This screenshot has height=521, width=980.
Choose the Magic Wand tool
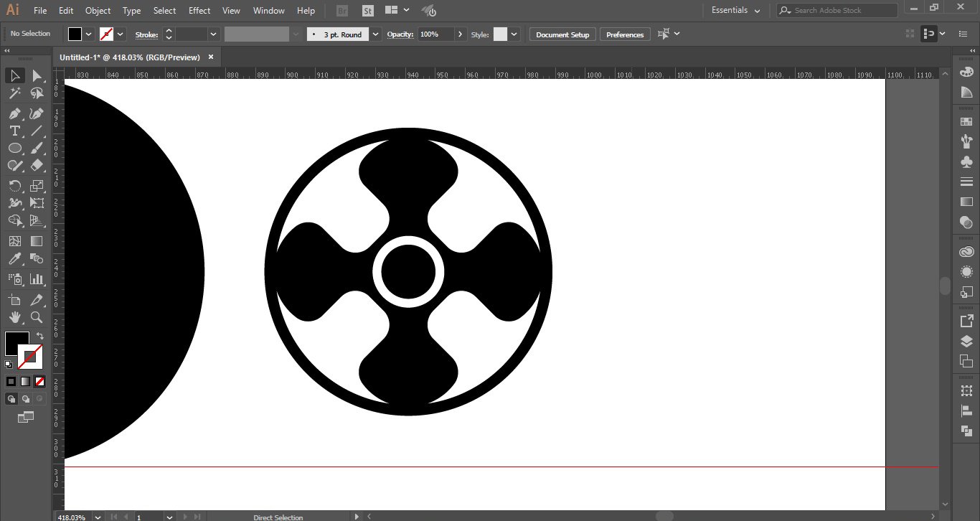point(14,93)
